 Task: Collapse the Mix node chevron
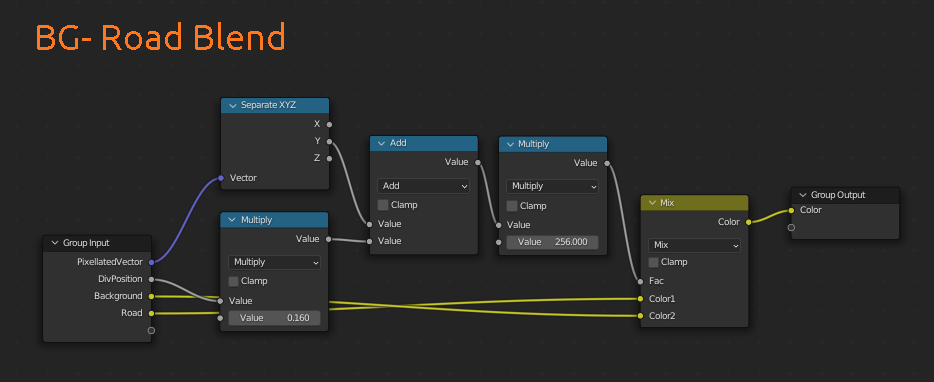652,203
